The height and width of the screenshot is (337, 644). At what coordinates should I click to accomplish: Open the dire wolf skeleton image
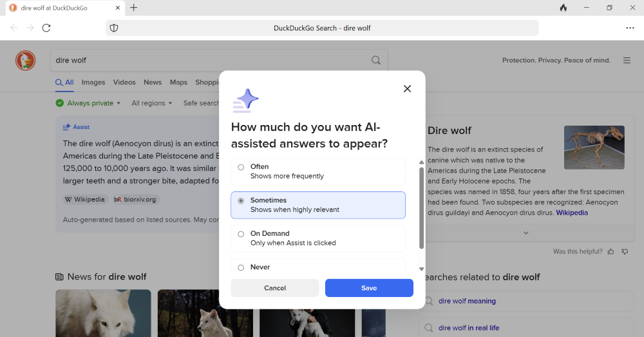pyautogui.click(x=594, y=148)
